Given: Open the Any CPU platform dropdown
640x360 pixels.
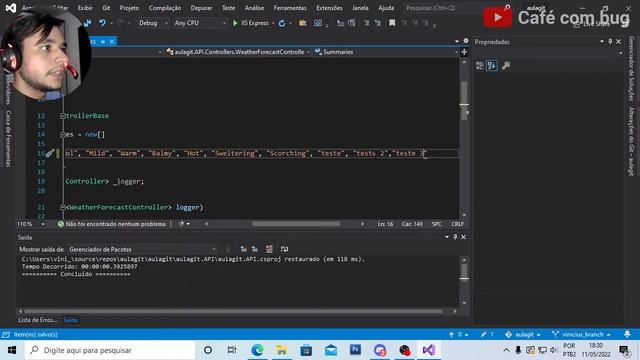Looking at the screenshot, I should click(x=200, y=23).
